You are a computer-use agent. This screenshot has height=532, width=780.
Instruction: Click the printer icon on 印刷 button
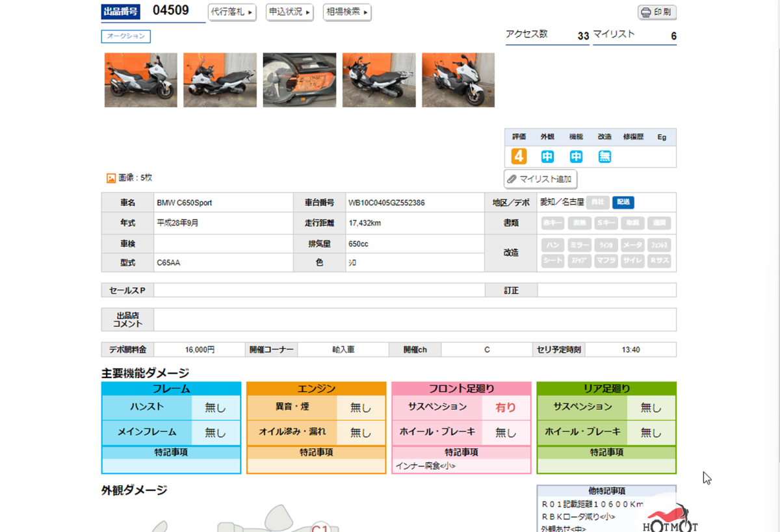[646, 12]
